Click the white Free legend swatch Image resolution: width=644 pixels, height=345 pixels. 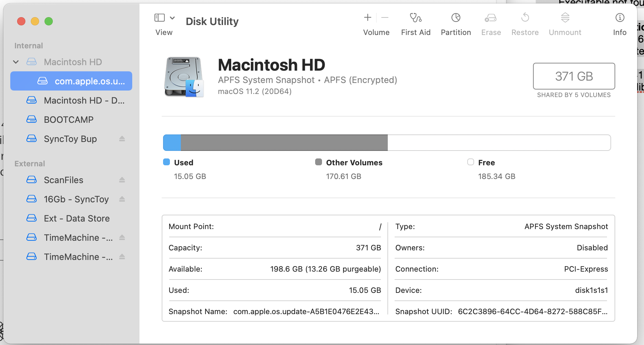coord(471,162)
